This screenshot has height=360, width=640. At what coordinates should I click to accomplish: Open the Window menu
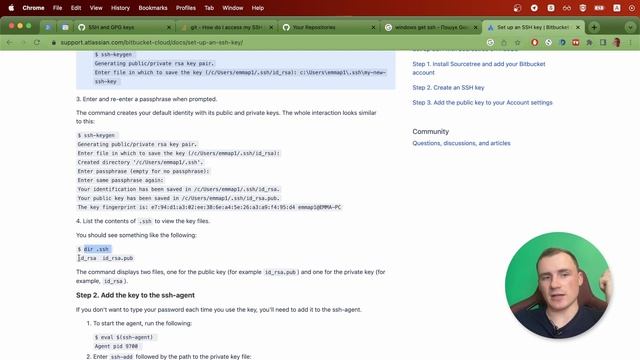pos(233,8)
